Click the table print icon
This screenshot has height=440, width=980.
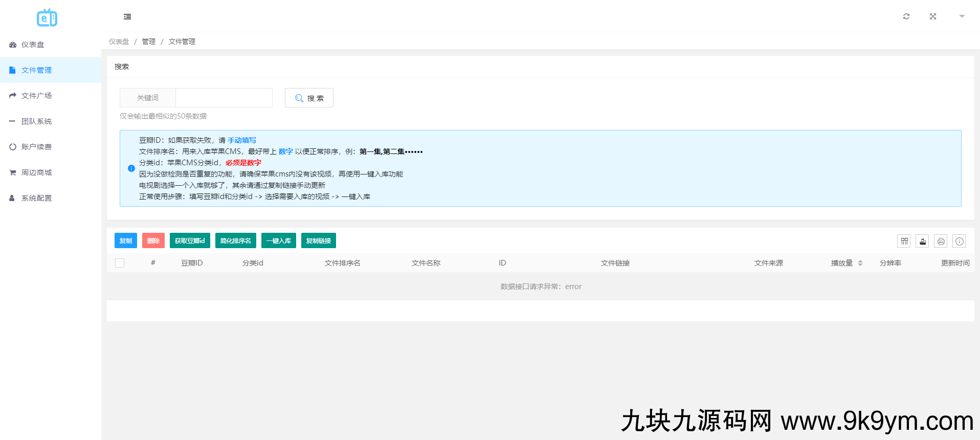pyautogui.click(x=941, y=241)
